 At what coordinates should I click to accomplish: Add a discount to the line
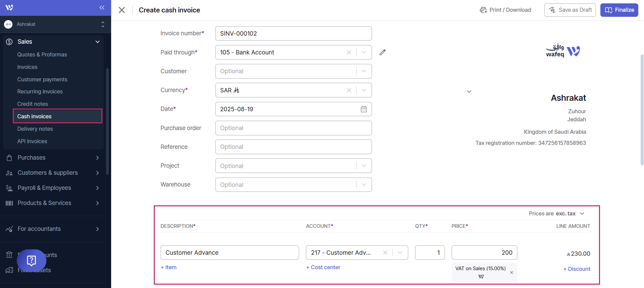(x=577, y=269)
